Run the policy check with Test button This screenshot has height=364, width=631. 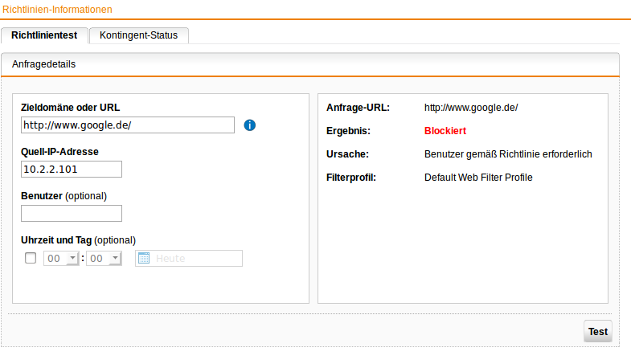coord(597,331)
